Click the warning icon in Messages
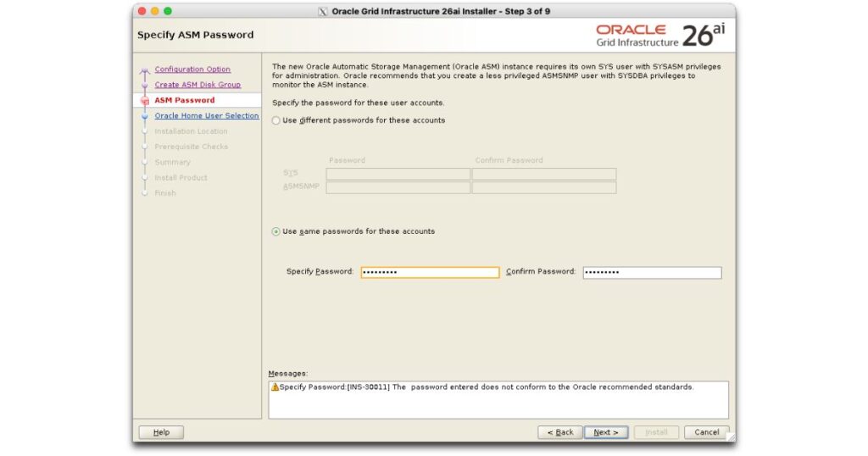 click(x=275, y=386)
